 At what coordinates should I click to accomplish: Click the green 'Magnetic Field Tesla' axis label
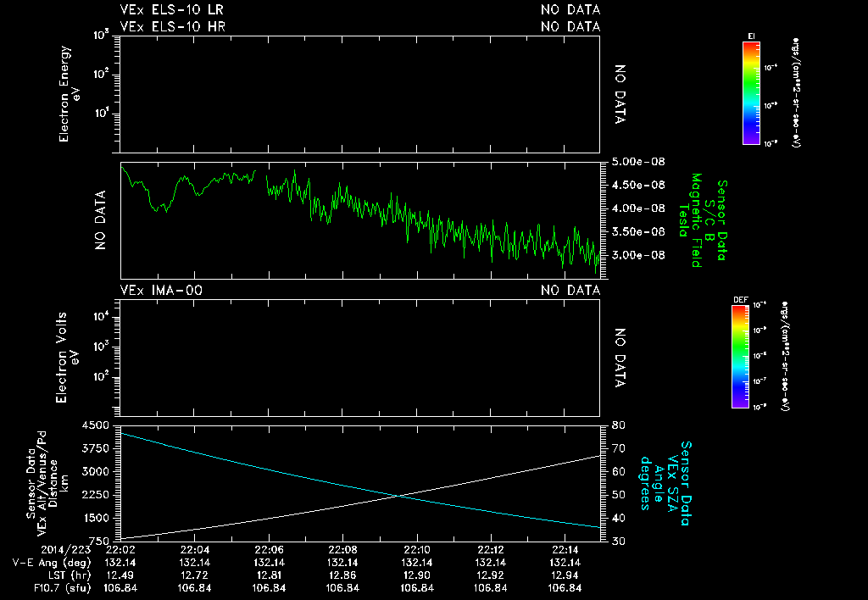tap(690, 220)
